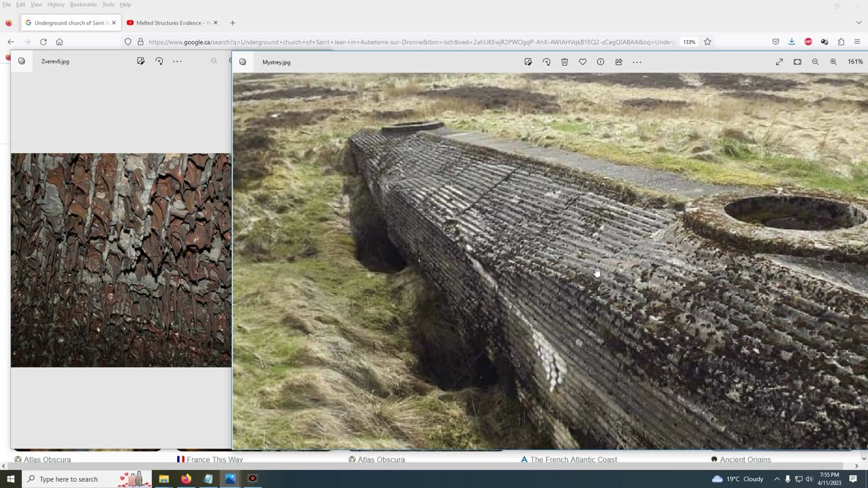Open Firefox File menu
868x488 pixels.
click(7, 5)
